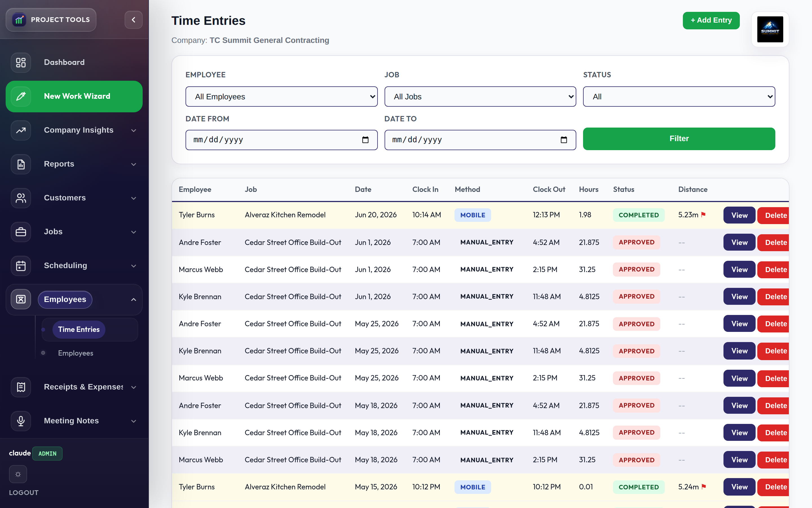The width and height of the screenshot is (812, 508).
Task: Open the All Employees dropdown
Action: coord(281,97)
